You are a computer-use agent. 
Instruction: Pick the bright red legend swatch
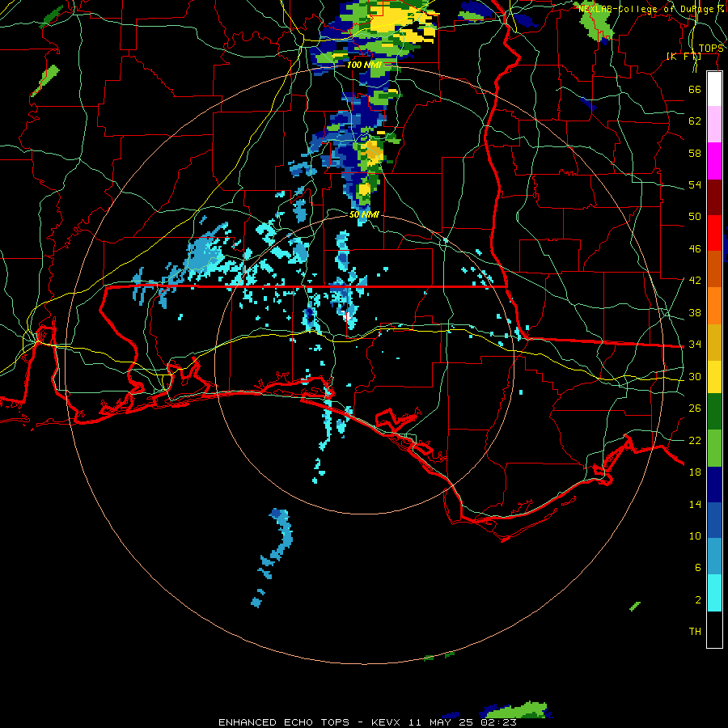pos(714,233)
